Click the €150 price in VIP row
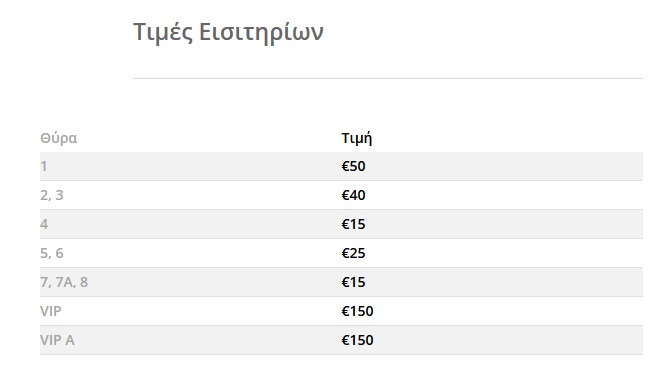This screenshot has width=670, height=383. click(x=357, y=311)
